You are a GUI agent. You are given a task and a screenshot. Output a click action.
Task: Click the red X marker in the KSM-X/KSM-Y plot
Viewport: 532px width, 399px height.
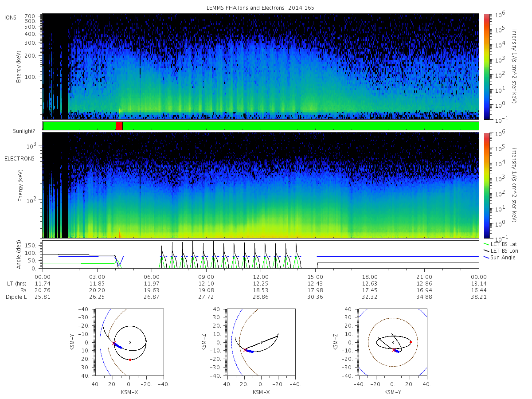[114, 344]
